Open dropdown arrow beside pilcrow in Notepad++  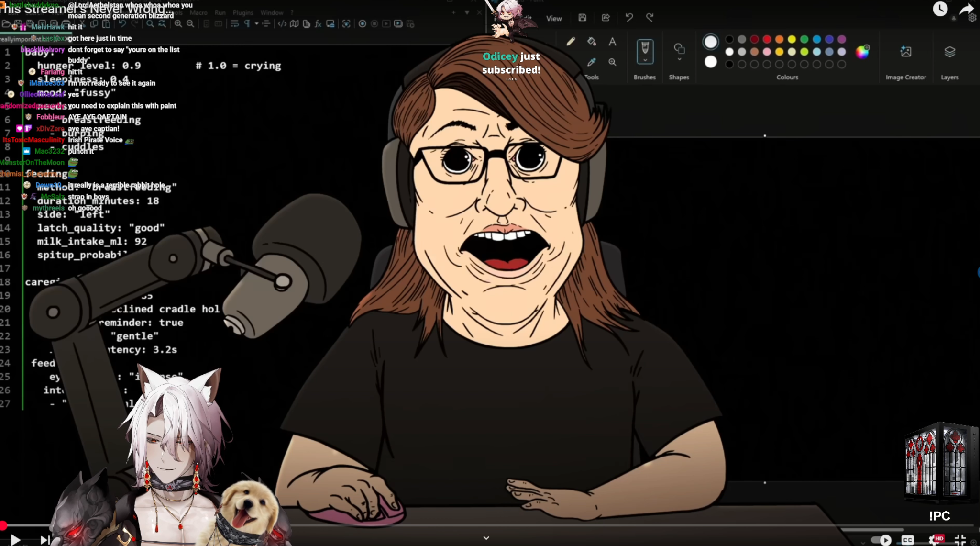[x=256, y=23]
